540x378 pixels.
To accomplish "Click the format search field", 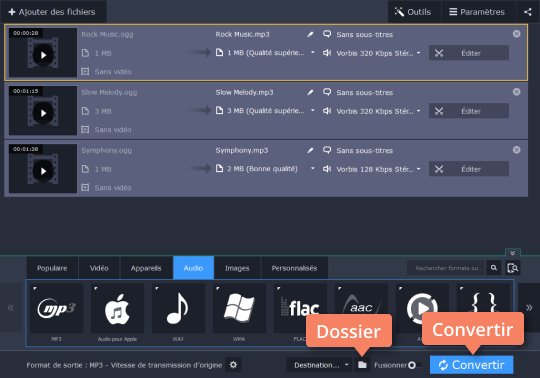I will point(446,268).
